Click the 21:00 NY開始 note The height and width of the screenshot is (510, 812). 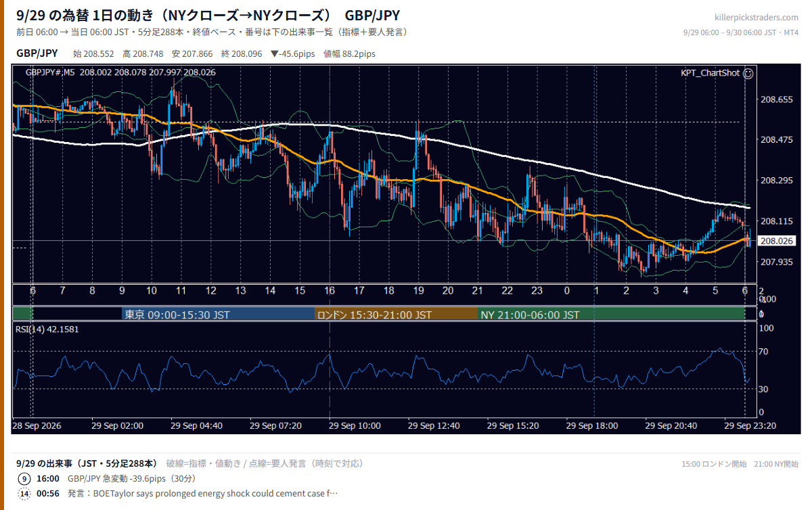coord(776,464)
